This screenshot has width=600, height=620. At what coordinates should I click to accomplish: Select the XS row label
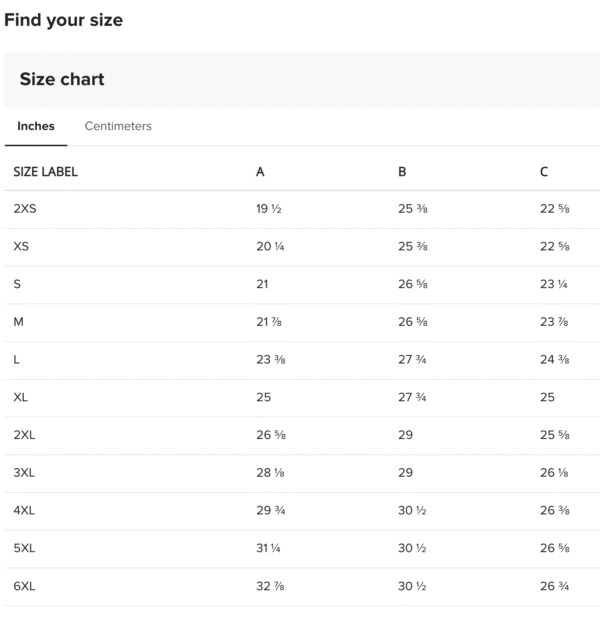(20, 246)
